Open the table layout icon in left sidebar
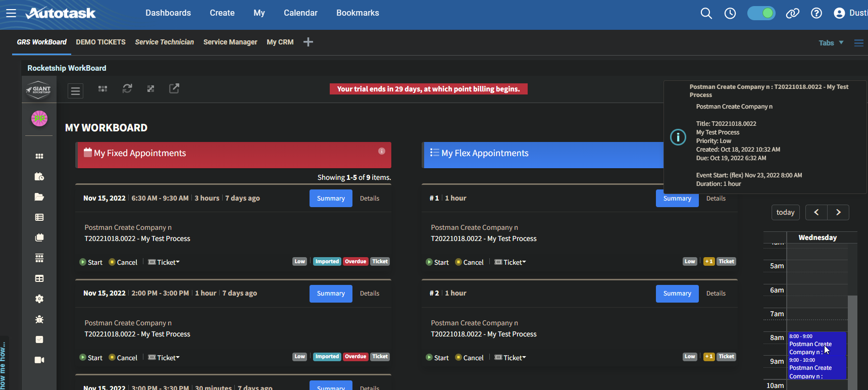Image resolution: width=868 pixels, height=390 pixels. [x=39, y=278]
